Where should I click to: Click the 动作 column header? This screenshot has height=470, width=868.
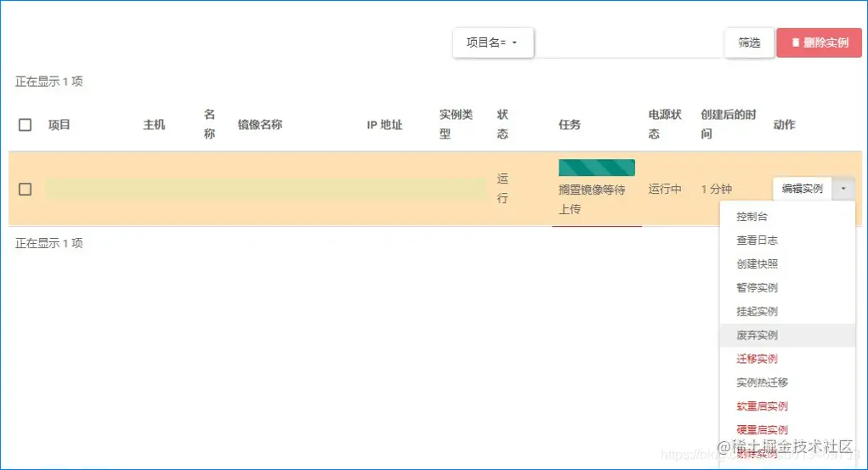[x=785, y=125]
